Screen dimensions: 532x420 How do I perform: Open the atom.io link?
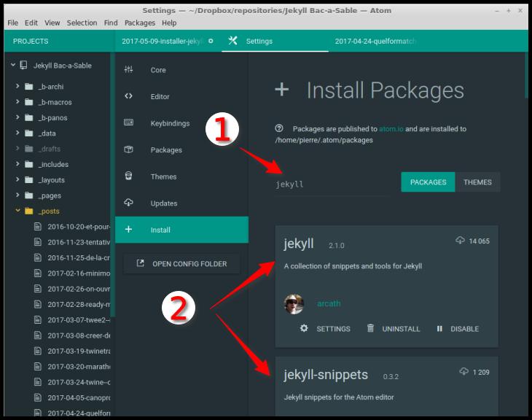click(391, 128)
